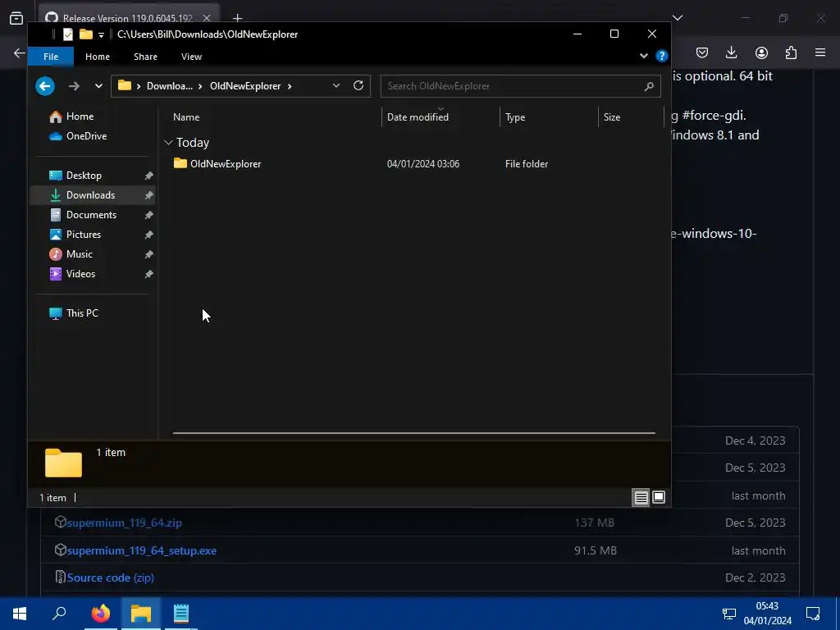Expand the address bar history dropdown
The image size is (840, 630).
click(336, 85)
